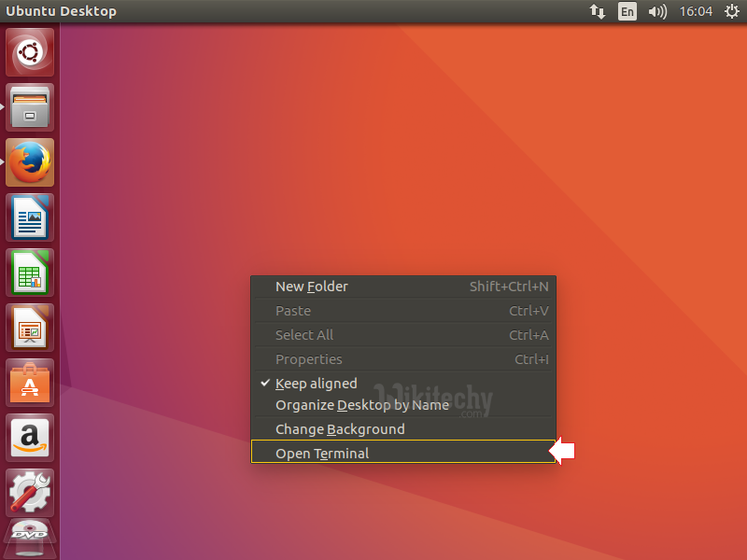Open the Ubuntu Dash search launcher
The height and width of the screenshot is (560, 747).
[x=30, y=52]
